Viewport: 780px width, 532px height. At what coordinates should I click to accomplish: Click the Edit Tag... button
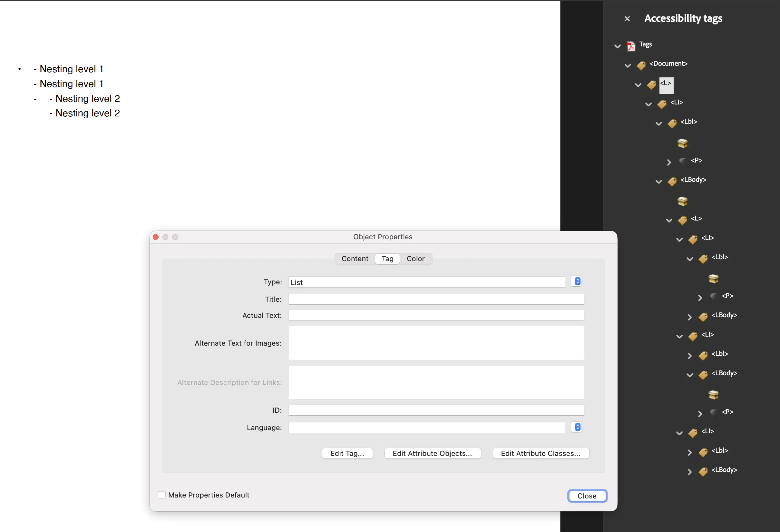[347, 453]
